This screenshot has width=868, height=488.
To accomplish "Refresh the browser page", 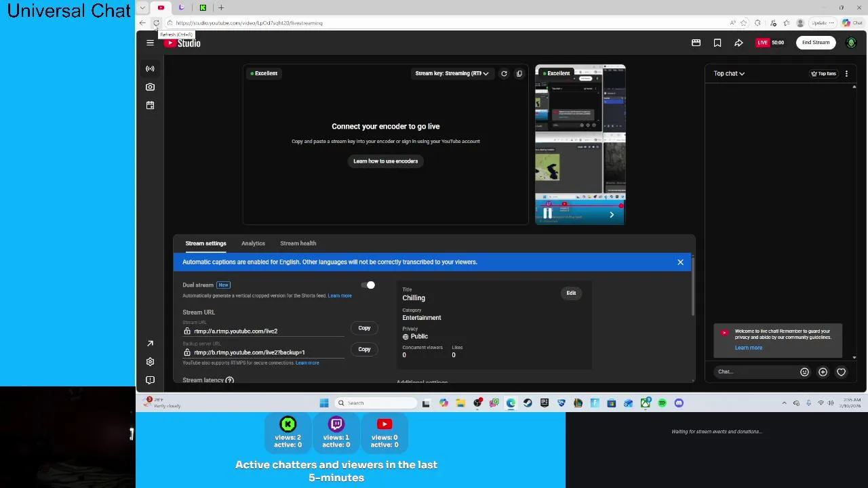I will pos(156,23).
